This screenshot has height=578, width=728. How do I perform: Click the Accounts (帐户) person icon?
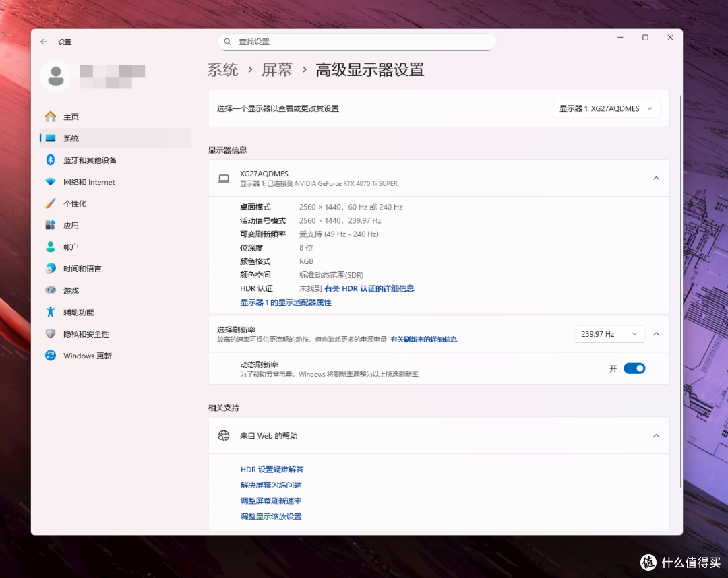(x=51, y=247)
